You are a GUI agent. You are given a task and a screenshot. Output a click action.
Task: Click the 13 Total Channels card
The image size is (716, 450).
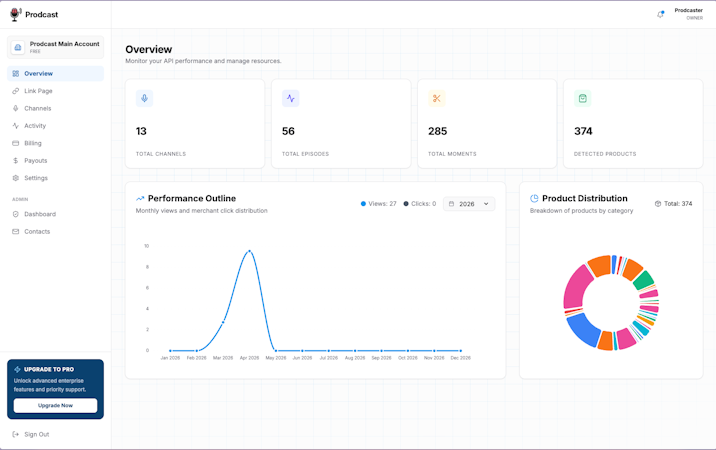(195, 124)
